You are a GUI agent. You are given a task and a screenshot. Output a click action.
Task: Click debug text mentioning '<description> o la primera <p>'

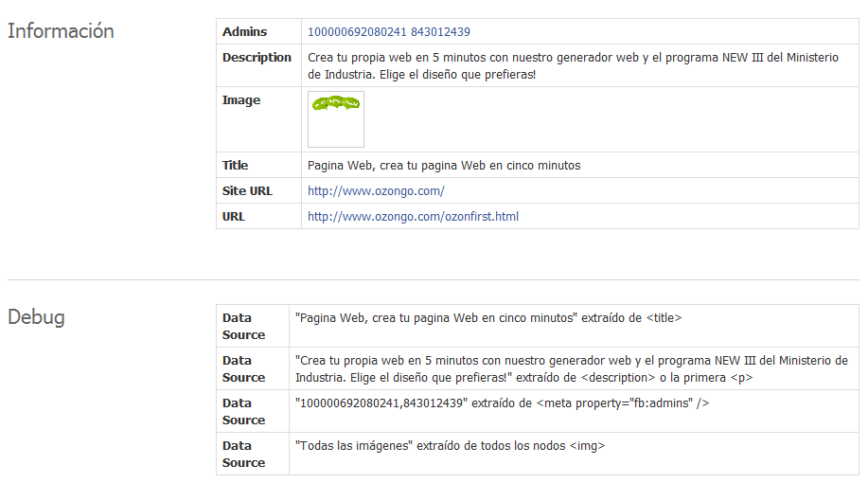click(x=572, y=368)
